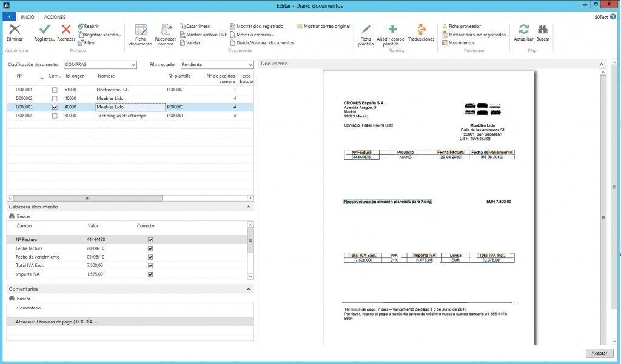Toggle Correcto checkbox for row D000004
Viewport: 621px width, 364px height.
pyautogui.click(x=55, y=116)
